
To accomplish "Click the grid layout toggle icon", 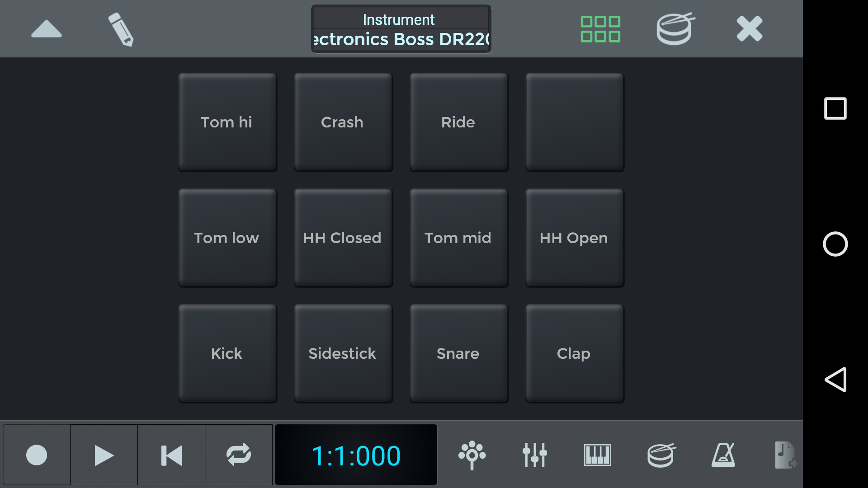I will point(600,28).
